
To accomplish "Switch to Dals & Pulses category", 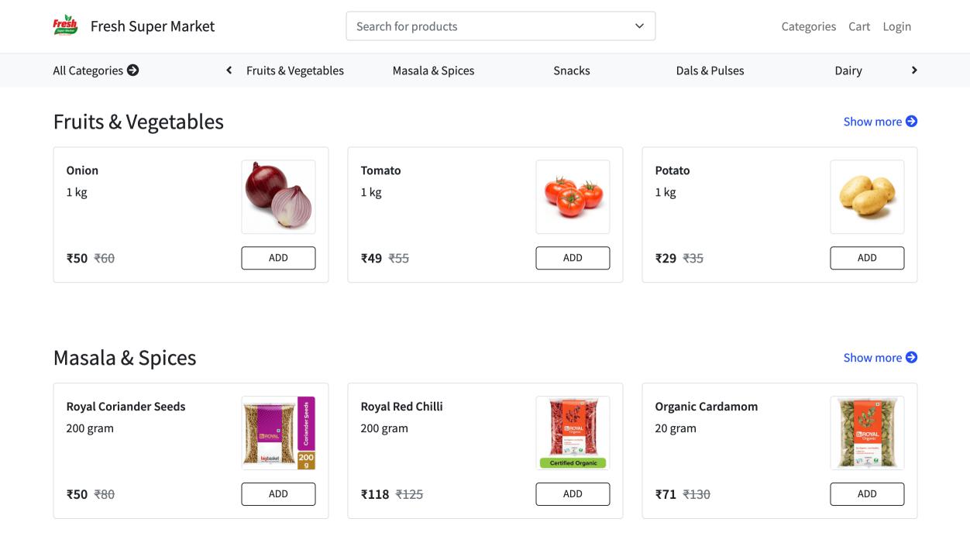I will click(709, 70).
